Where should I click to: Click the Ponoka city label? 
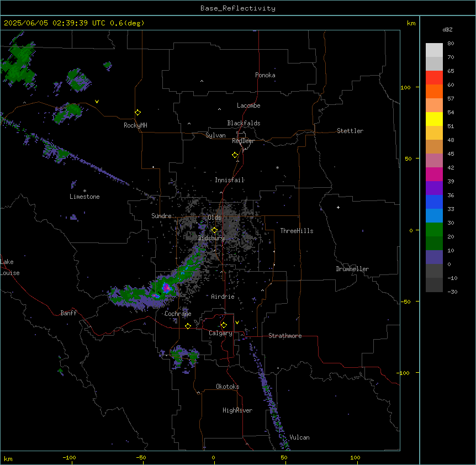coord(265,75)
